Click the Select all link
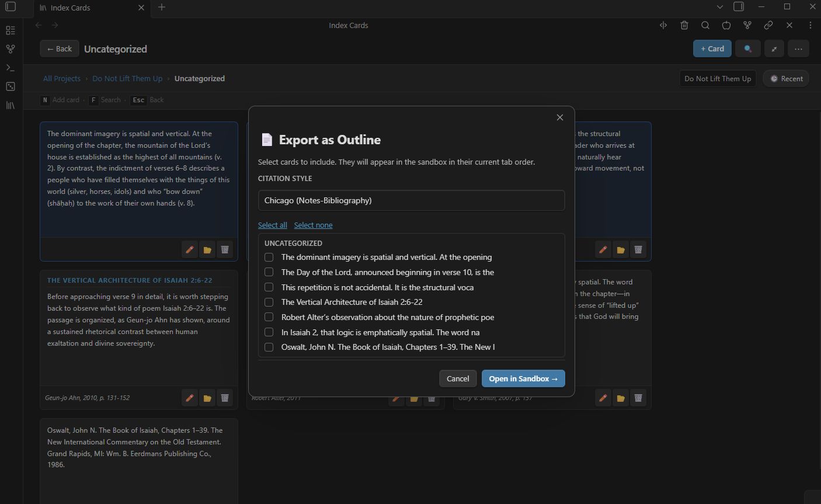The image size is (821, 504). 273,225
